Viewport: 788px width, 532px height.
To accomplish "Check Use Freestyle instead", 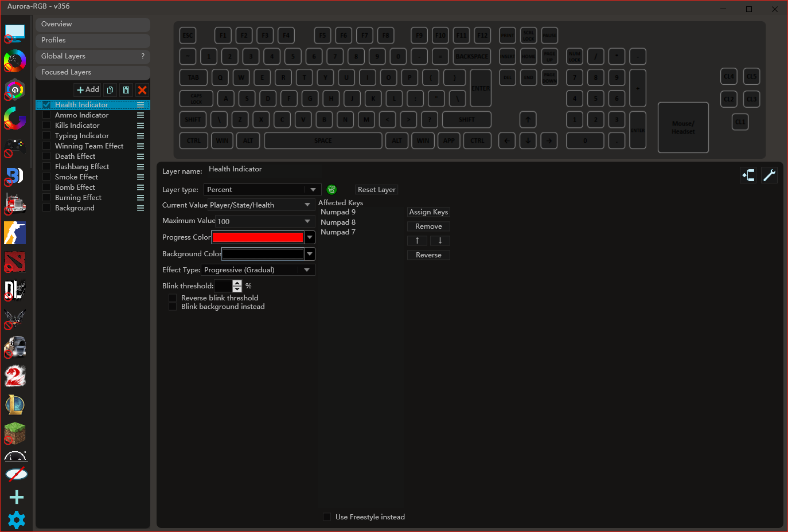I will pos(327,517).
